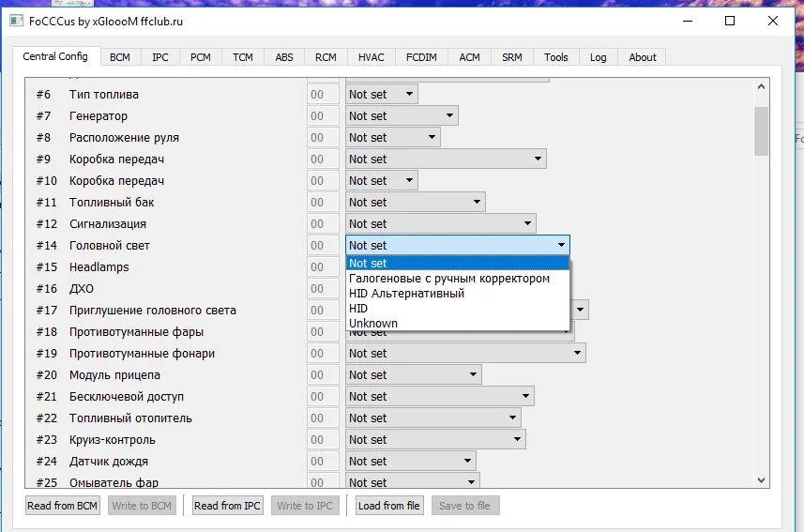
Task: Open #21 Бесключевой доступ dropdown
Action: [439, 397]
